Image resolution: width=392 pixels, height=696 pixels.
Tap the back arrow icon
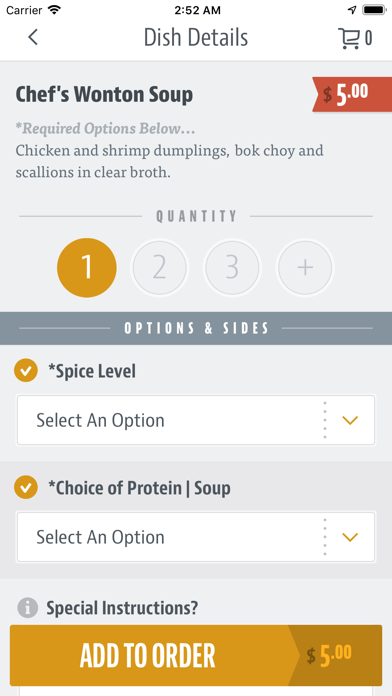coord(33,37)
